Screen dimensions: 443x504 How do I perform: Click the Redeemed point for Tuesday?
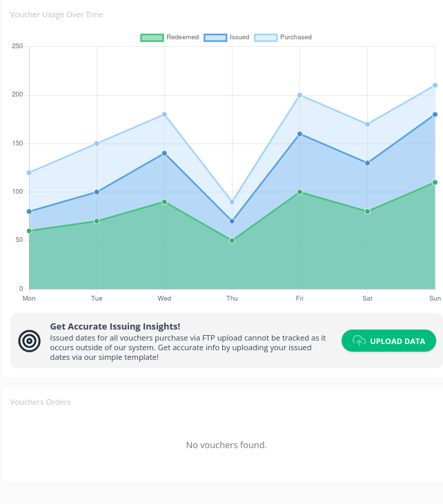click(97, 221)
